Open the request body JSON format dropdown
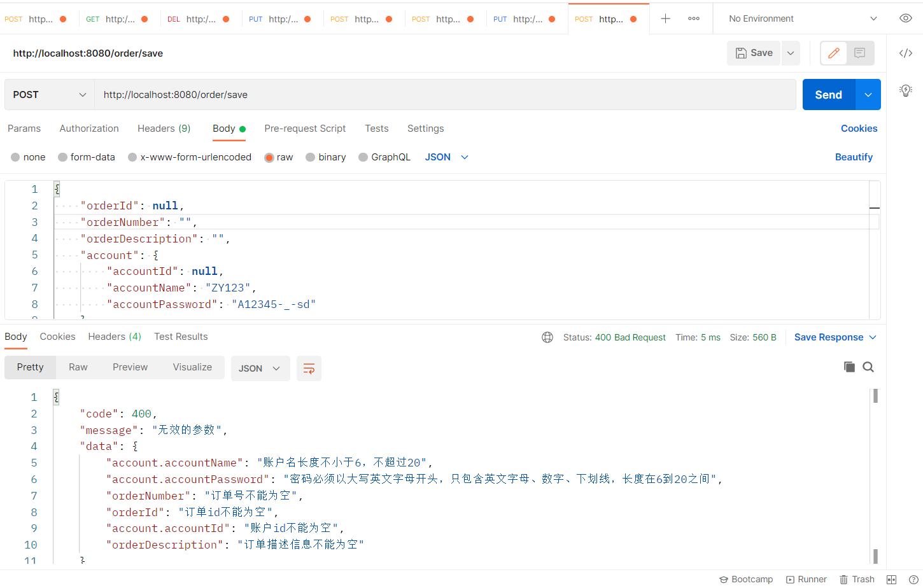This screenshot has height=588, width=923. (447, 157)
